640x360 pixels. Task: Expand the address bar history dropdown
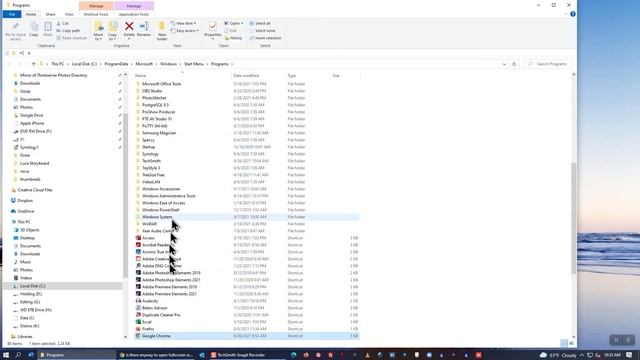coord(504,64)
